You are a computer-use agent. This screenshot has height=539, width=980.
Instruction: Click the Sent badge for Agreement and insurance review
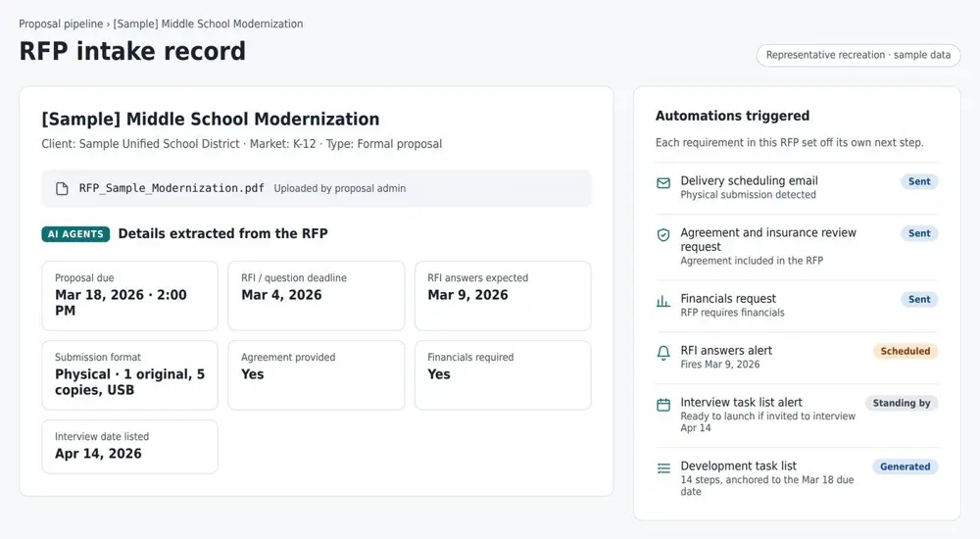tap(919, 233)
